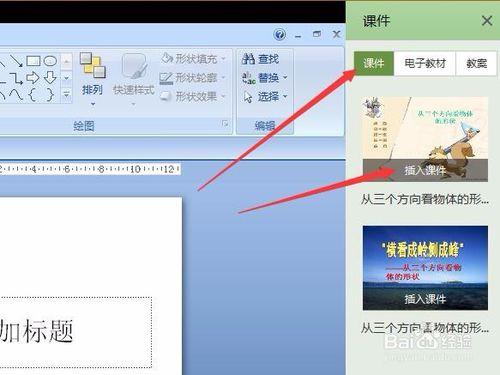The width and height of the screenshot is (500, 375).
Task: Open PowerPoint help with question mark icon
Action: pos(279,34)
